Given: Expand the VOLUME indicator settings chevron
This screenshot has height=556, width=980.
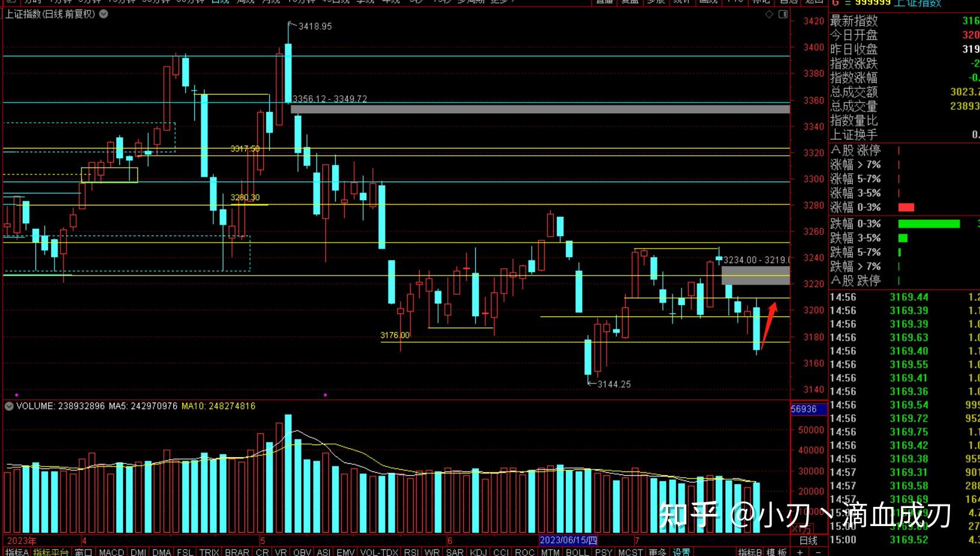Looking at the screenshot, I should point(9,406).
